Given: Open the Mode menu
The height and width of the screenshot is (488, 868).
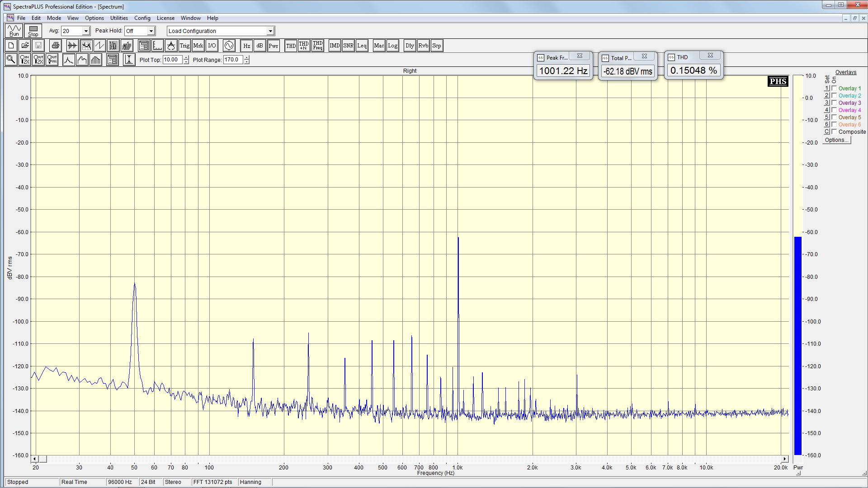Looking at the screenshot, I should (54, 18).
